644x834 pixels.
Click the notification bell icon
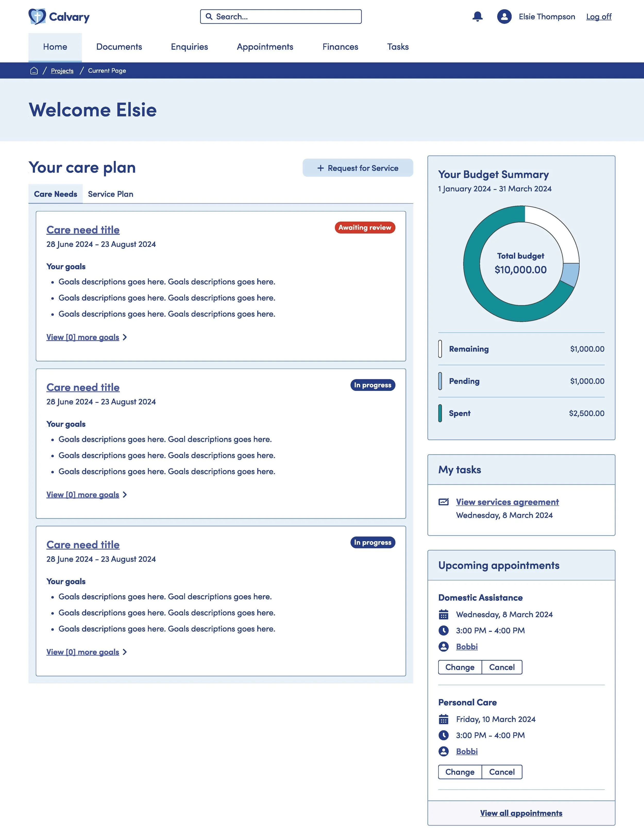477,16
